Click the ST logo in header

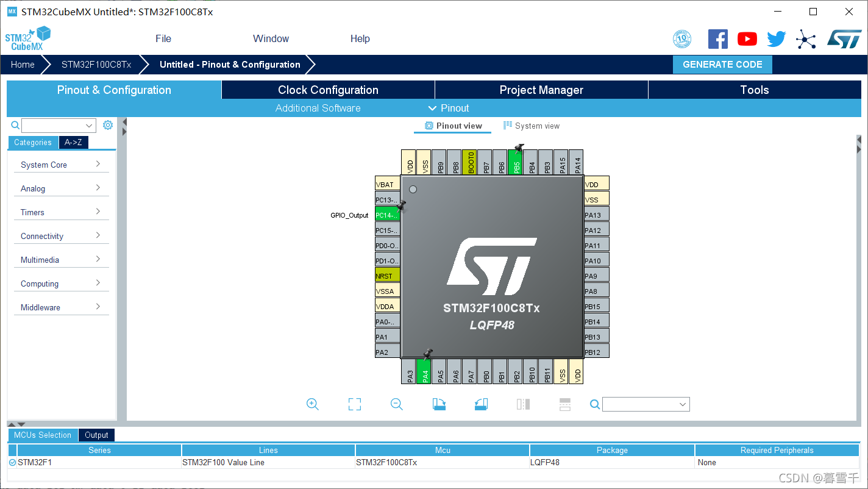point(844,39)
